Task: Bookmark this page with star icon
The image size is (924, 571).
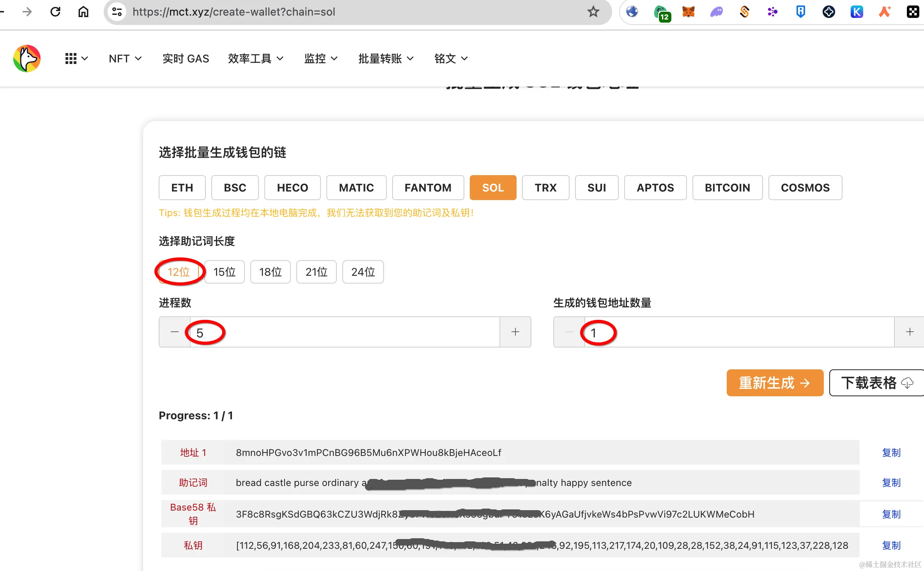Action: click(593, 12)
